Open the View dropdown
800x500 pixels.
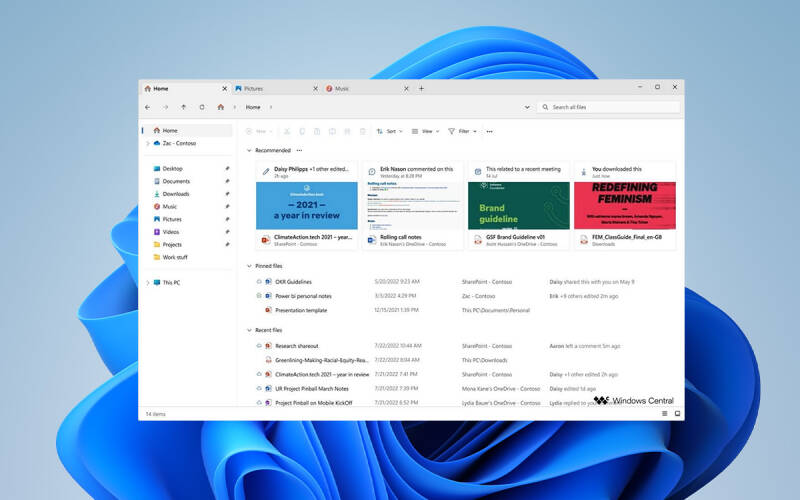pos(426,132)
